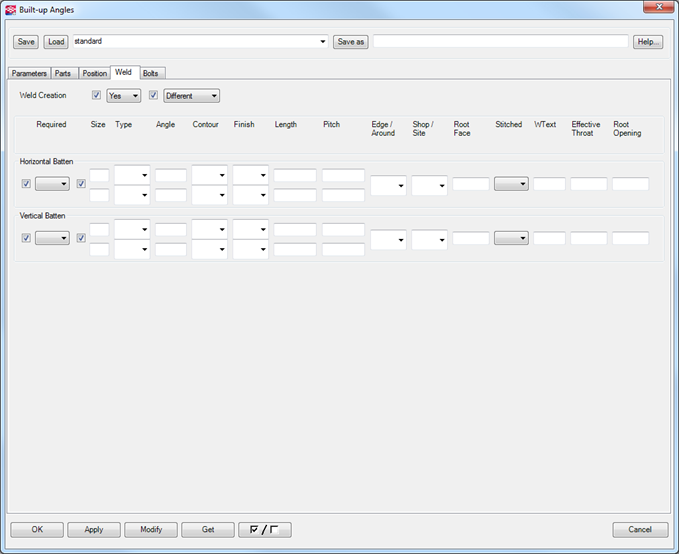Image resolution: width=679 pixels, height=554 pixels.
Task: Click Horizontal Batten Root Face input field
Action: click(470, 184)
